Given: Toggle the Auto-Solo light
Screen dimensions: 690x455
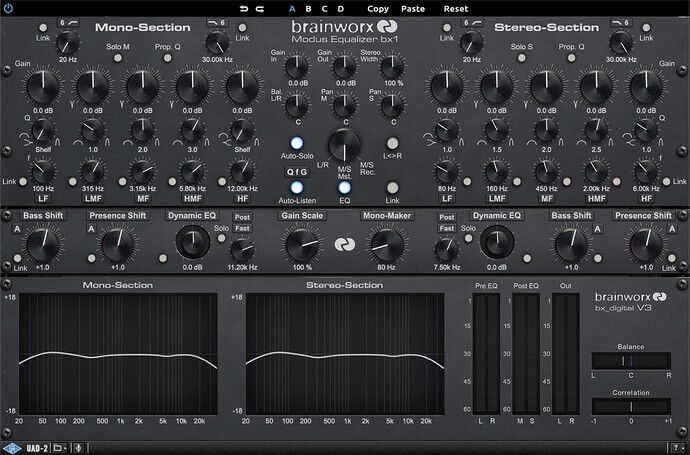Looking at the screenshot, I should [x=297, y=143].
